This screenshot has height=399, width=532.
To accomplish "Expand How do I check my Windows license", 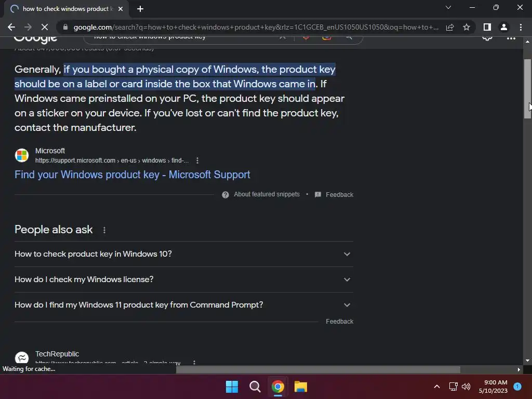I will tap(183, 280).
